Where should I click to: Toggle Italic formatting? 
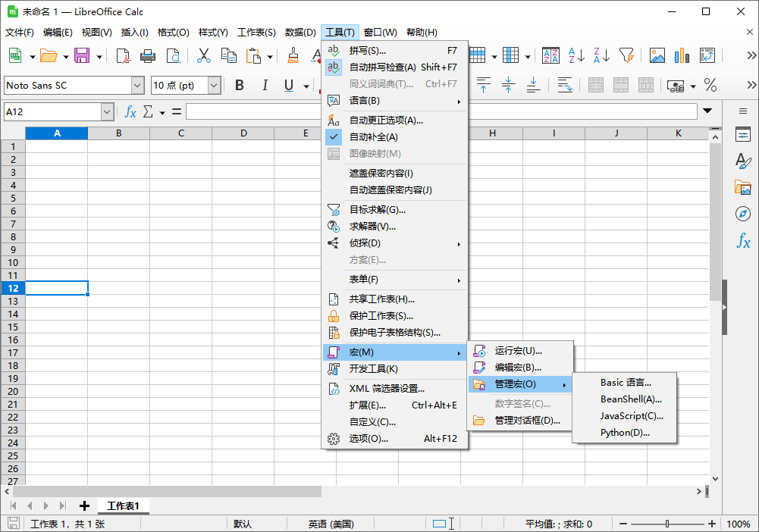(x=265, y=86)
